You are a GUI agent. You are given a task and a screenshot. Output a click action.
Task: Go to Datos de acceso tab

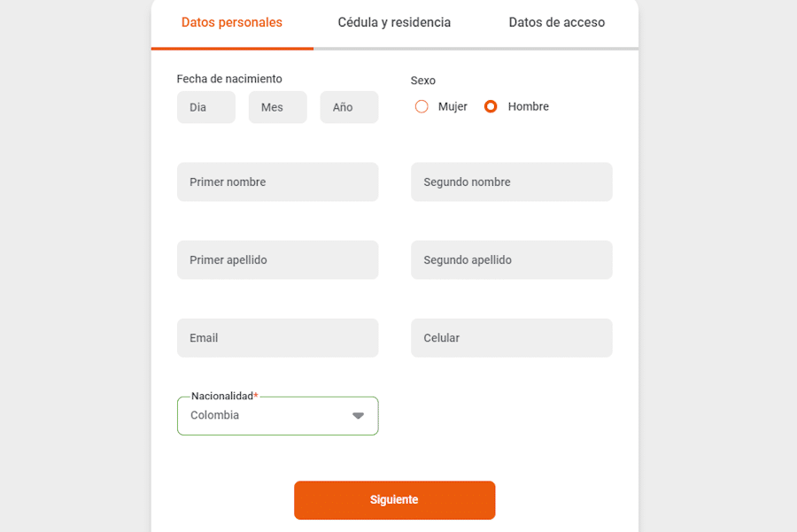[557, 23]
